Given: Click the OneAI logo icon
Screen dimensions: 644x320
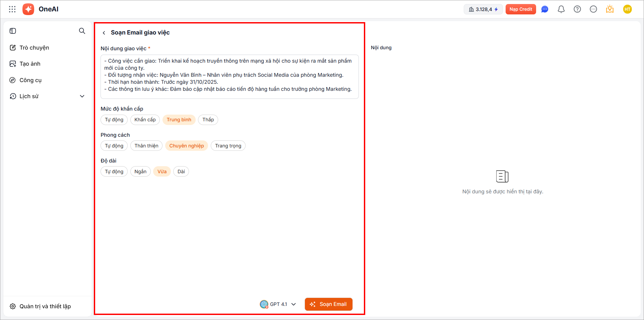Looking at the screenshot, I should 28,9.
